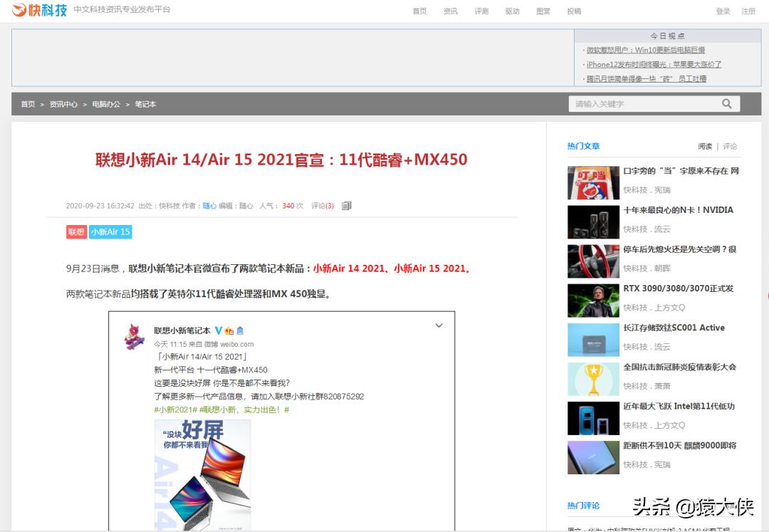Open article 停车后先熄火还是先关空调
The height and width of the screenshot is (532, 769).
(x=680, y=249)
